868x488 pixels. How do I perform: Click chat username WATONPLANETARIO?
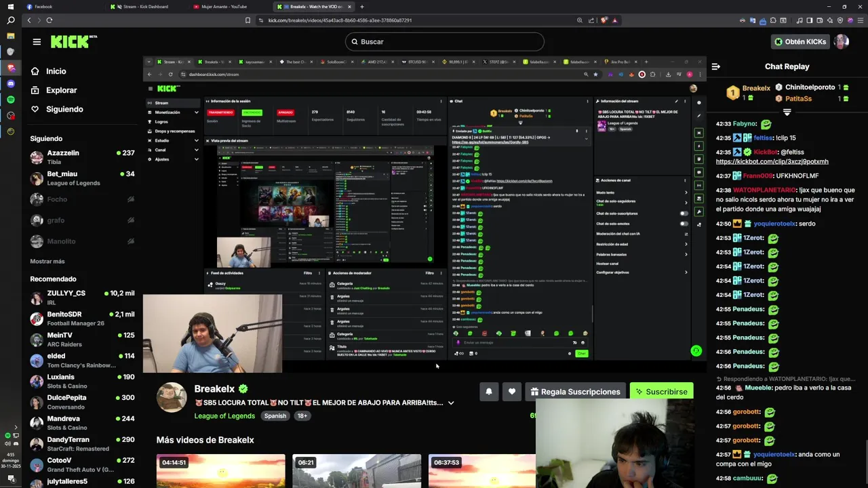(764, 190)
